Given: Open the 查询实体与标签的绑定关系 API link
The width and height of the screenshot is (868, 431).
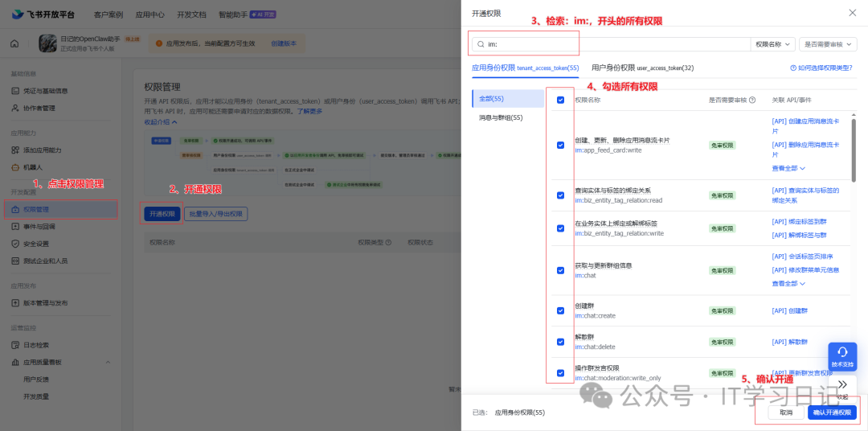Looking at the screenshot, I should click(805, 195).
